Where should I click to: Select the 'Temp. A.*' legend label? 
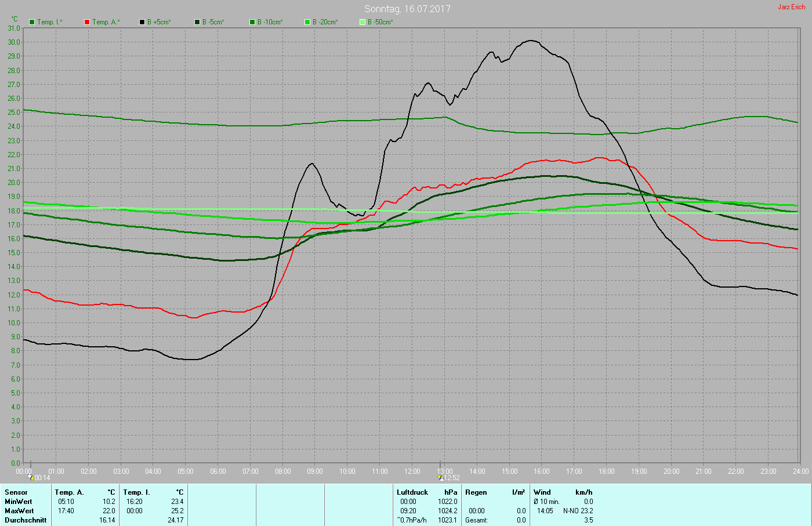pos(106,22)
